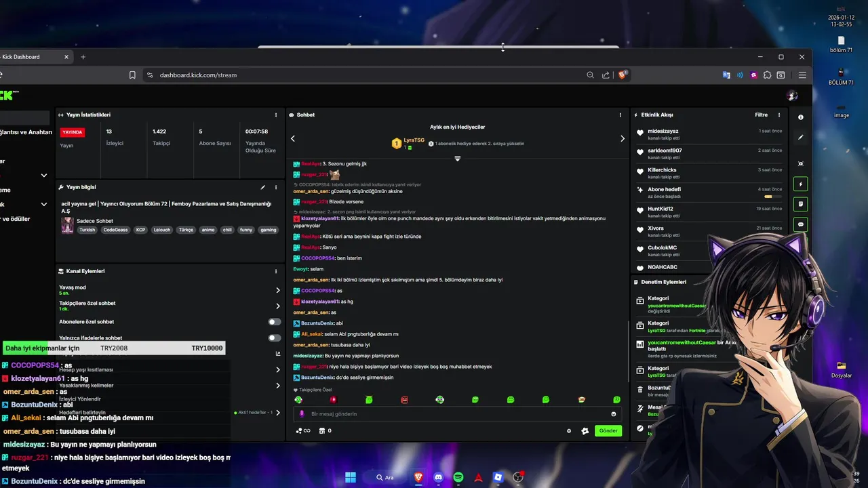Enable Abonelere özel sohbet toggle
Image resolution: width=868 pixels, height=488 pixels.
pos(275,322)
